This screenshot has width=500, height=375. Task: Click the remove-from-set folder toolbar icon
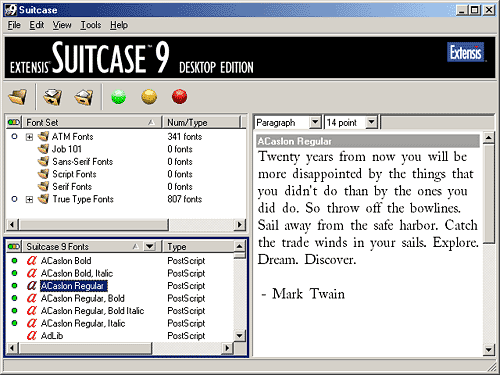click(x=83, y=97)
